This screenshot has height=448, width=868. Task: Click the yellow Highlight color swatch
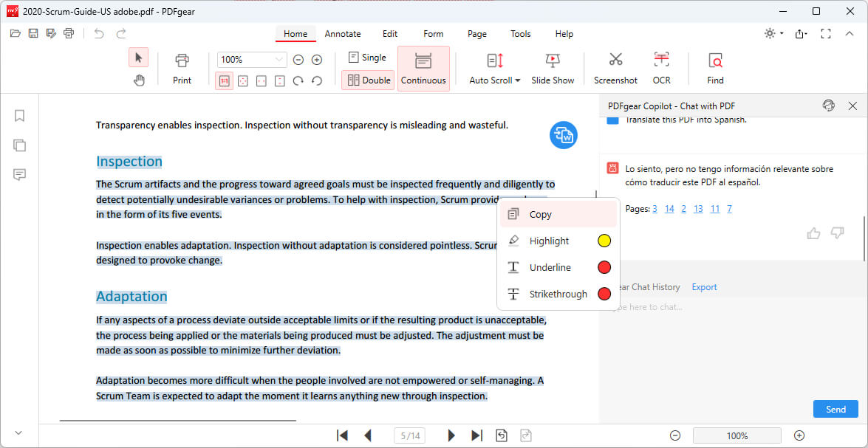click(x=604, y=240)
